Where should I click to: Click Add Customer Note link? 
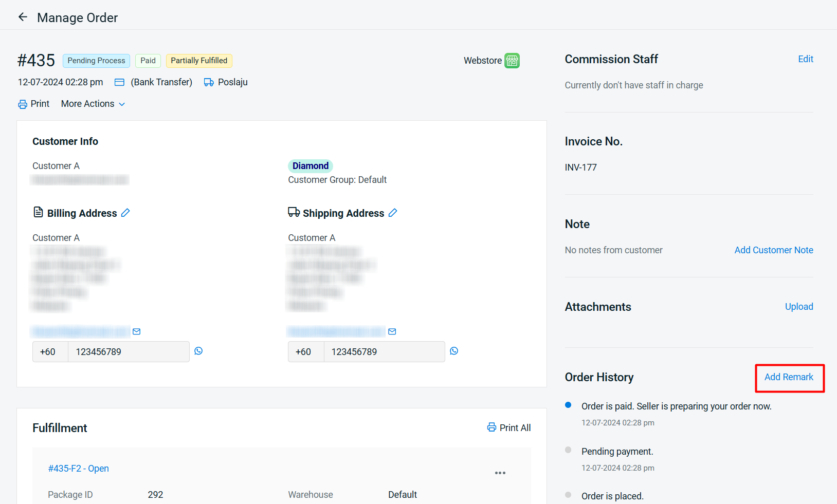tap(773, 250)
